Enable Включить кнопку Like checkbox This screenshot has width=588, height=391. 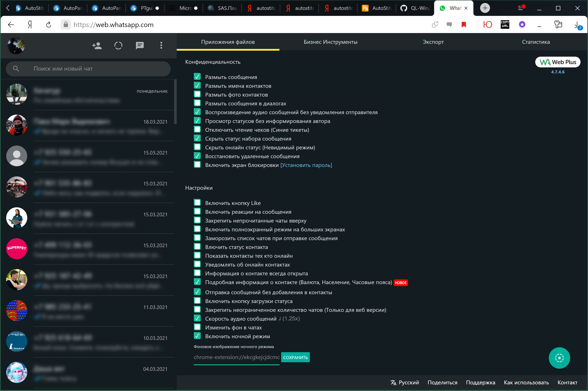(x=197, y=202)
